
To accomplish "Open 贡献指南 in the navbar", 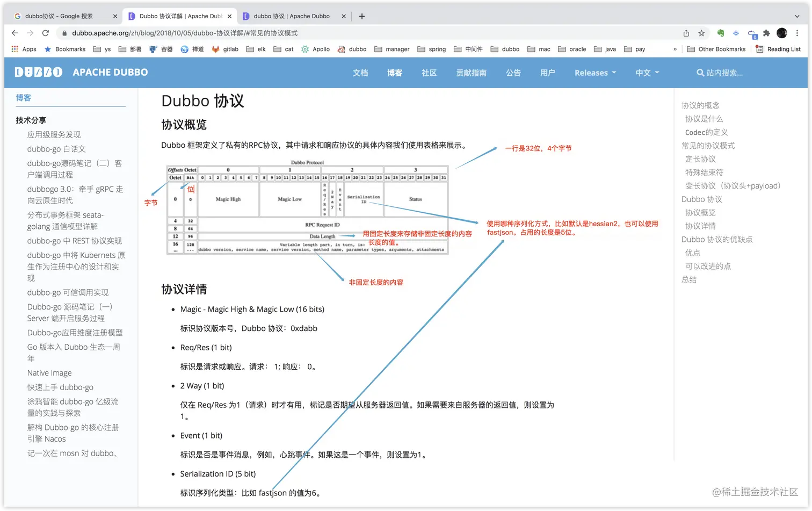I will click(x=471, y=73).
